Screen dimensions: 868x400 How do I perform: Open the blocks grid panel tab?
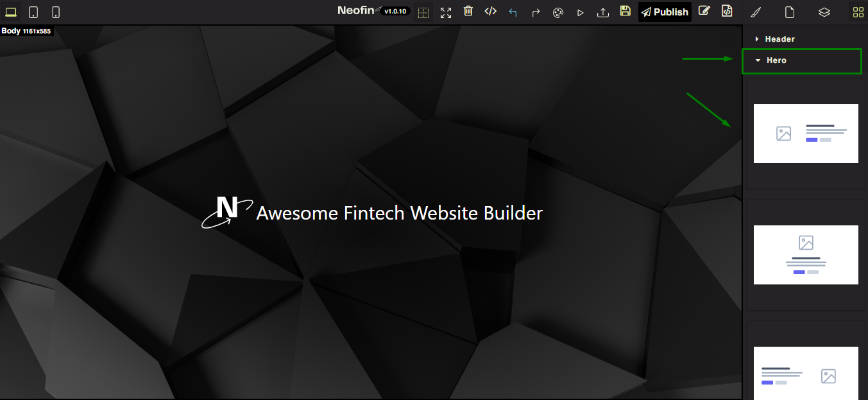(x=858, y=12)
